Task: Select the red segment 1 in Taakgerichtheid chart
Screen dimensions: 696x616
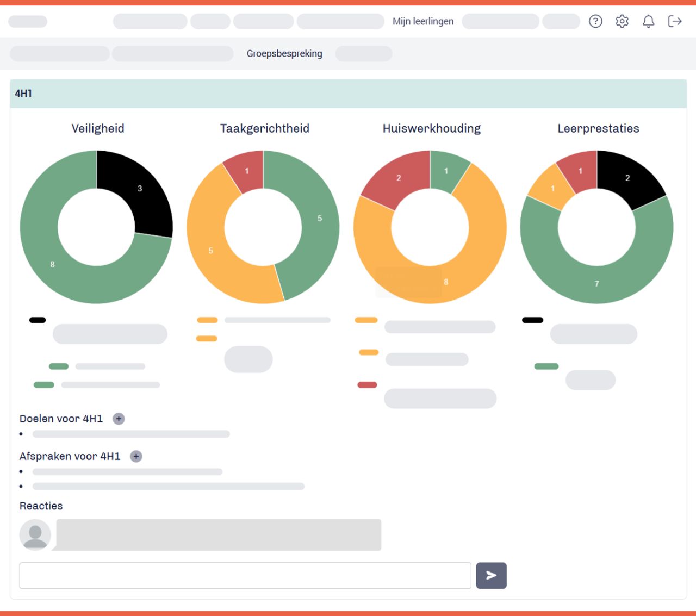Action: (246, 171)
